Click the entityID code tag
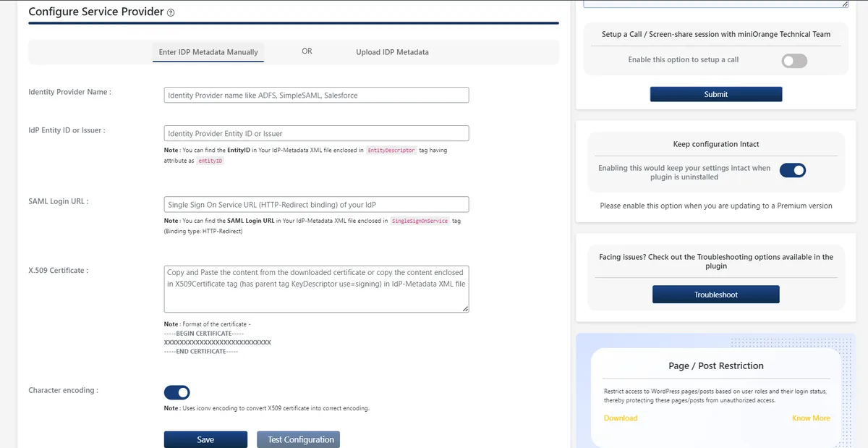 click(x=210, y=161)
